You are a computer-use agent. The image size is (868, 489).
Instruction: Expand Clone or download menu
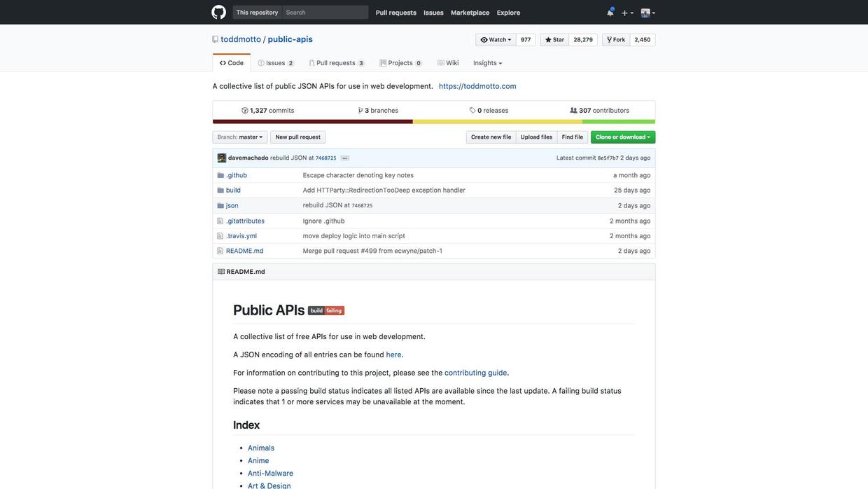point(622,137)
